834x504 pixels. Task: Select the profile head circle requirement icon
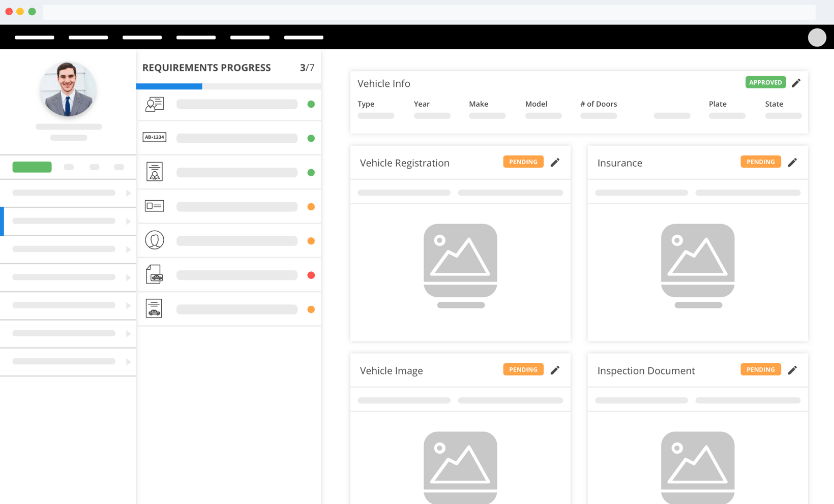(x=154, y=240)
